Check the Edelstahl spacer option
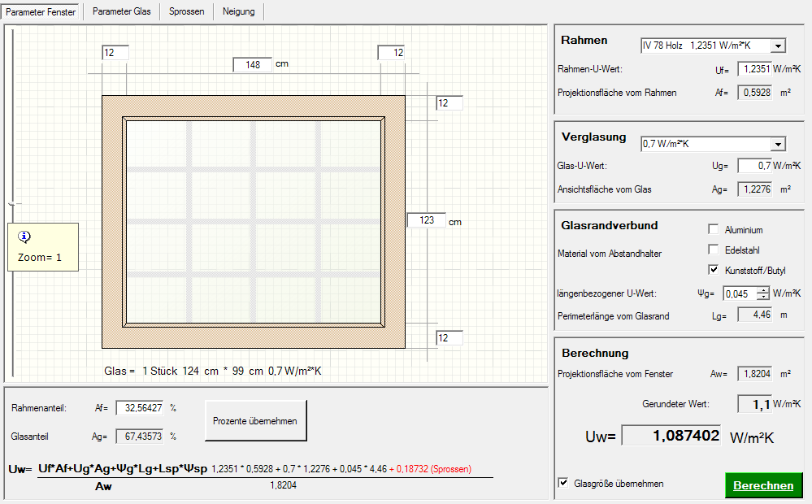The height and width of the screenshot is (504, 812). coord(714,250)
